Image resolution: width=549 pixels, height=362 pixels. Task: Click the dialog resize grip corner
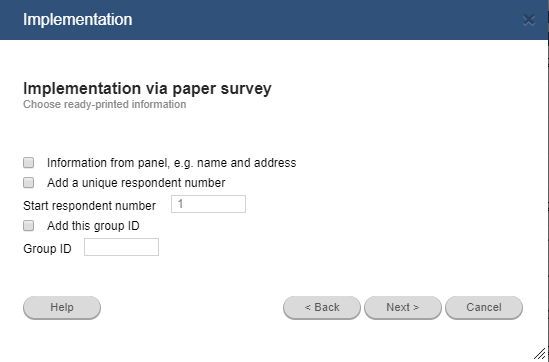(541, 354)
